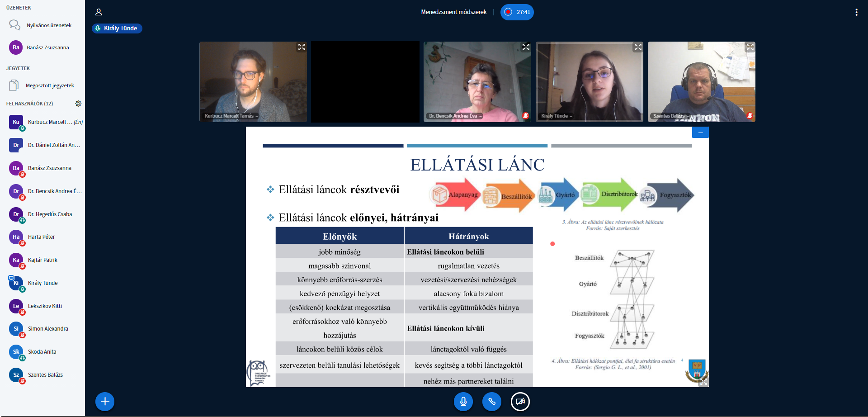Viewport: 868px width, 417px height.
Task: Open the Shared Notes document icon
Action: [x=14, y=85]
